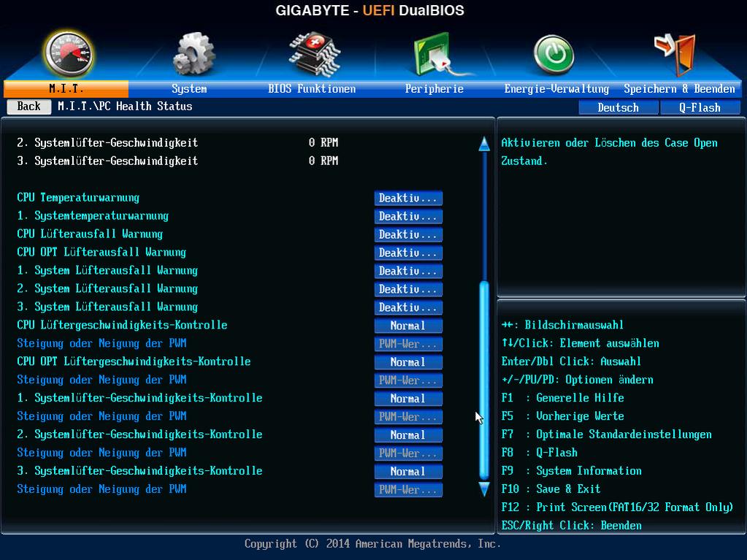747x560 pixels.
Task: Select 3. Systemlüfter-Geschwindigkeits-Kontrolle label
Action: point(139,471)
